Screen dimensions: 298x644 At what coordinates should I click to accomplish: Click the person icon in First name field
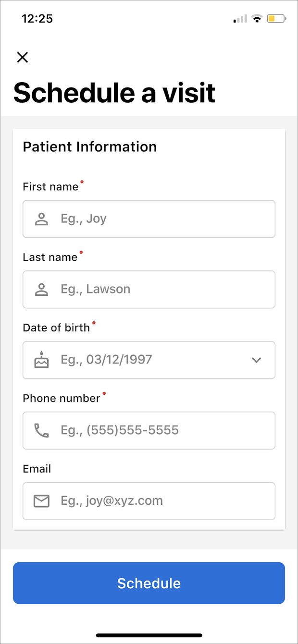tap(41, 219)
